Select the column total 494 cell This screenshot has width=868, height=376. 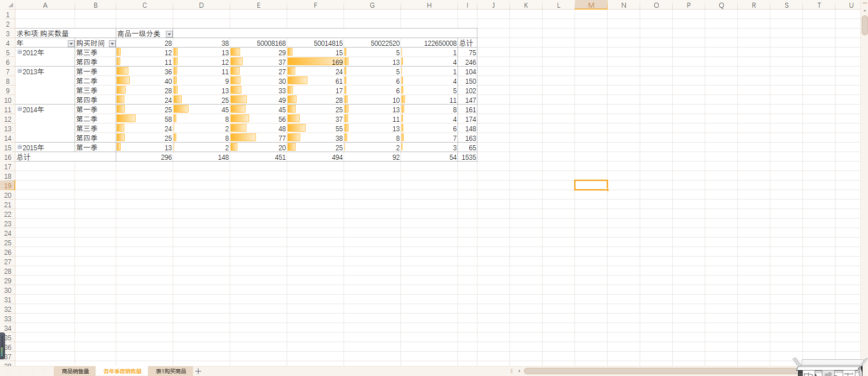[x=315, y=157]
